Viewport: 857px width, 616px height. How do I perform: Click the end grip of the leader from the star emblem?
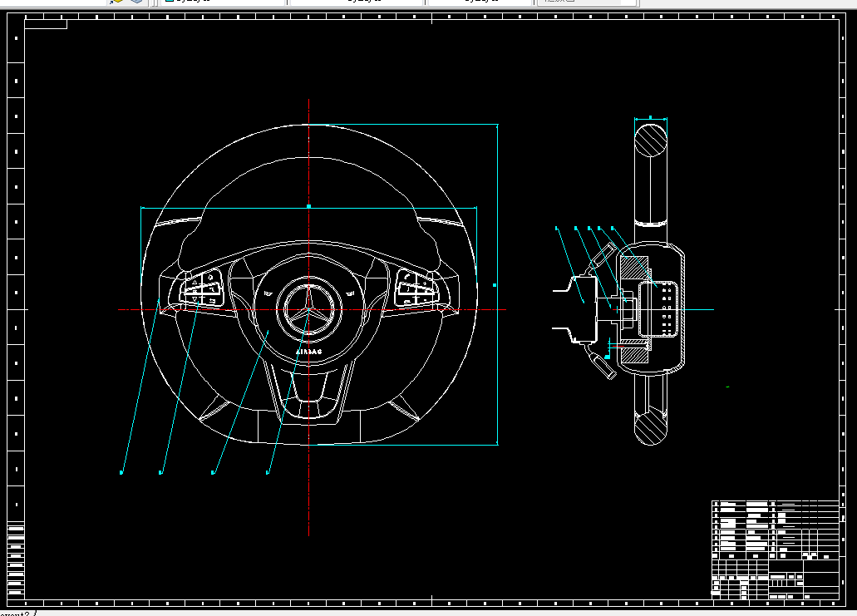tap(268, 472)
